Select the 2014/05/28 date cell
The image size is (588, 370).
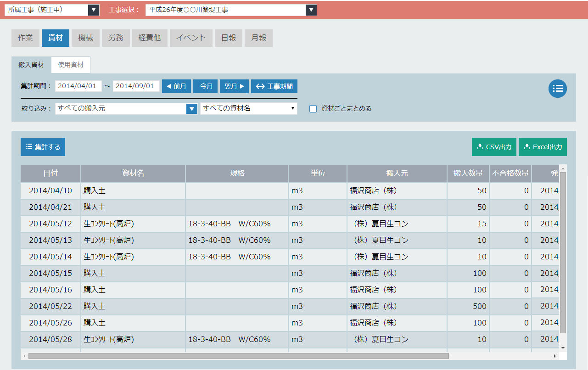click(50, 340)
